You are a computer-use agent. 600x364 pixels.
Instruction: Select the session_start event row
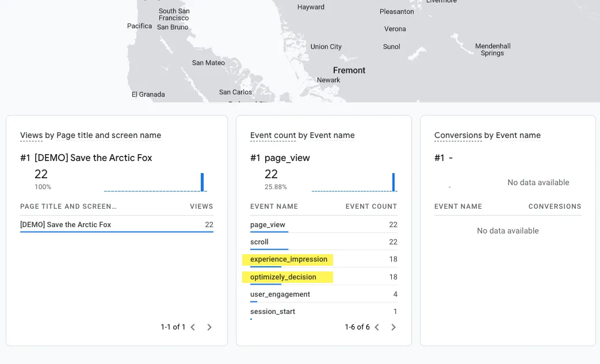(x=324, y=311)
